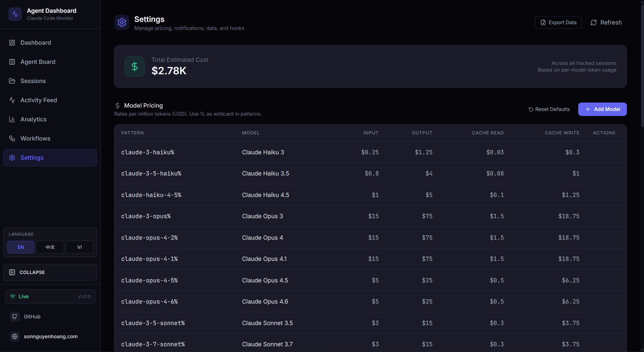Collapse the sidebar panel
This screenshot has width=644, height=352.
tap(50, 272)
